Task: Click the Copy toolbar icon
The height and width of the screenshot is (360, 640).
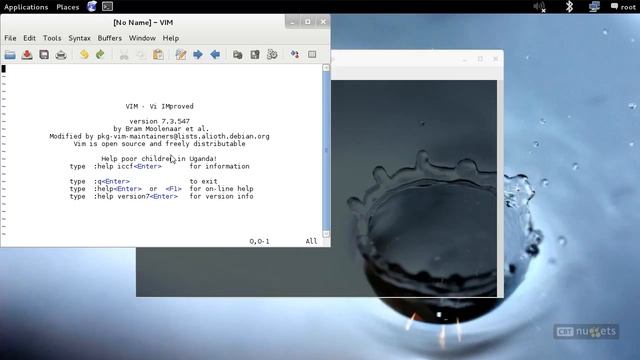Action: pos(141,54)
